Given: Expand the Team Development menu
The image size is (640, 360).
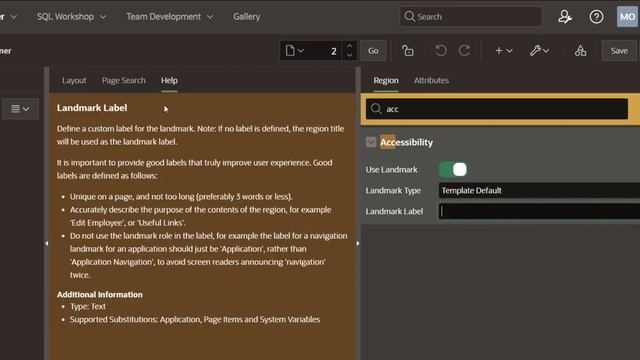Looking at the screenshot, I should point(169,17).
